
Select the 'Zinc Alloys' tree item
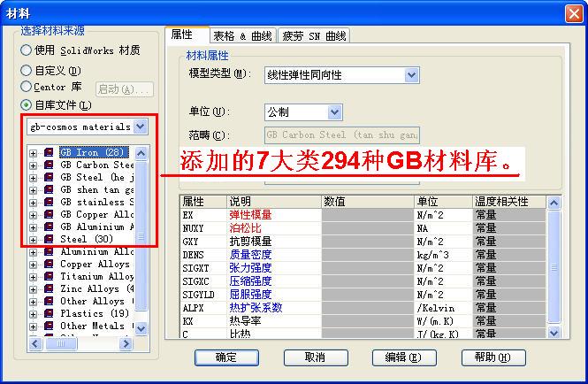click(96, 288)
